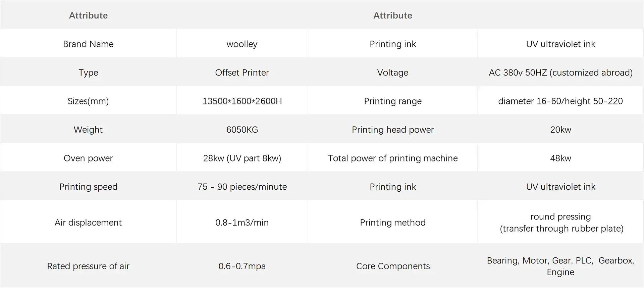Select the 'Brand Name' cell
The image size is (644, 288).
[88, 44]
